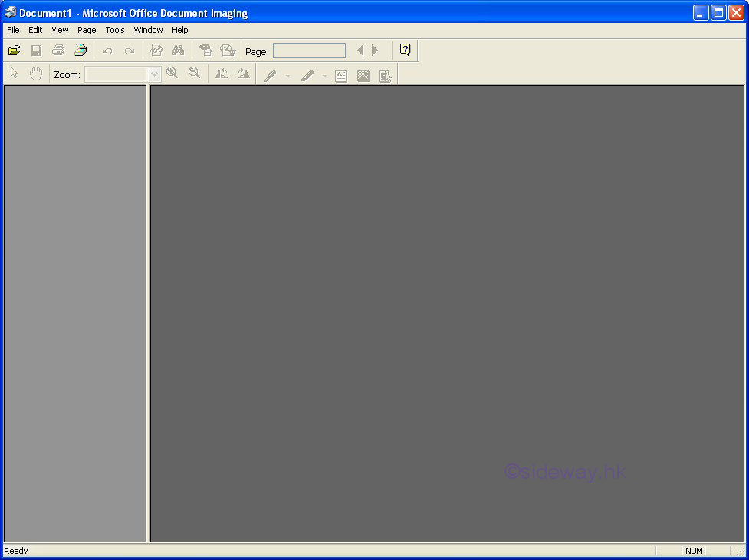Click the Page number input field
Viewport: 749px width, 560px height.
click(x=309, y=51)
